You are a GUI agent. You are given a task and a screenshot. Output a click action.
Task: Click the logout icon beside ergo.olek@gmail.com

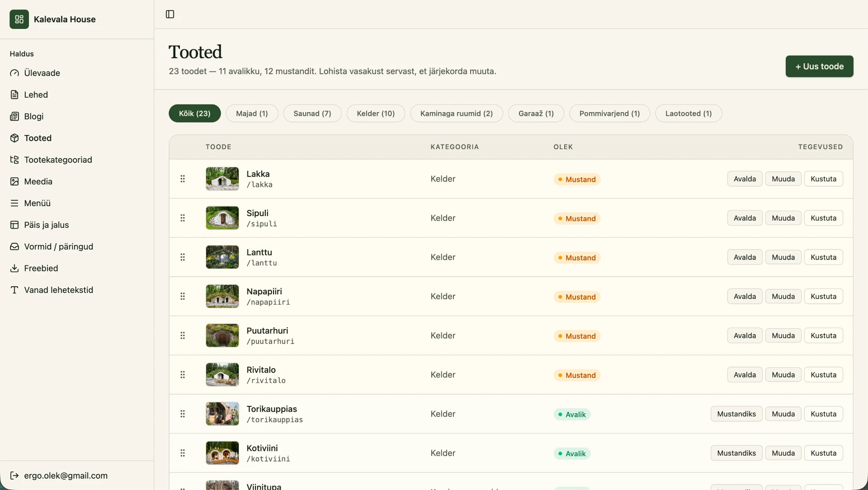[x=14, y=476]
